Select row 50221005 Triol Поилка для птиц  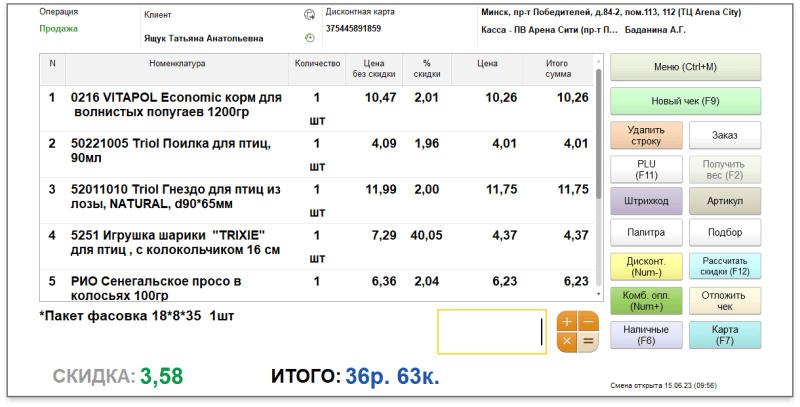317,155
